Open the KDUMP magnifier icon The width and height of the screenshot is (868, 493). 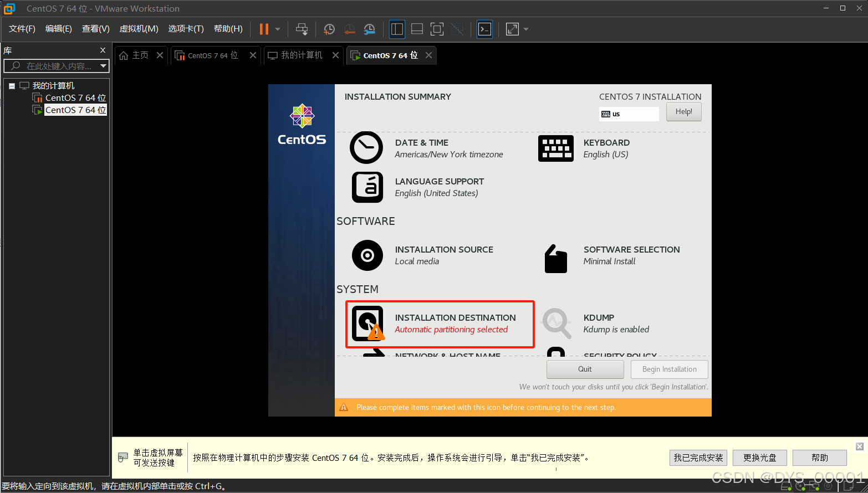(556, 323)
